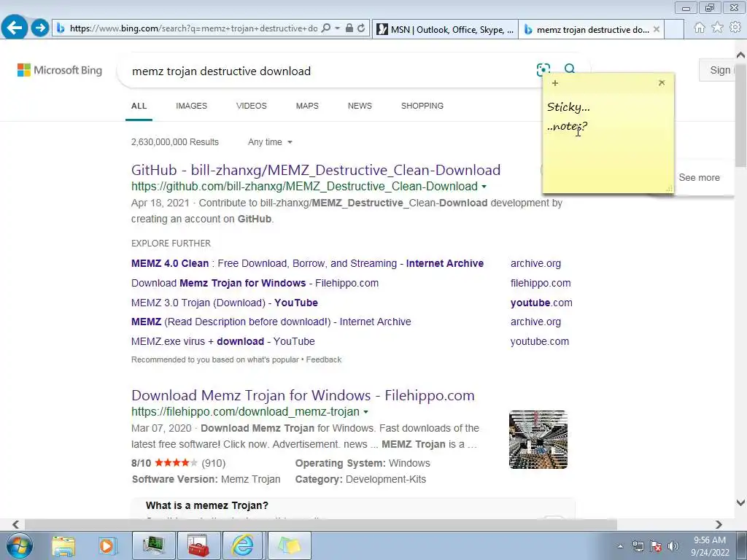The height and width of the screenshot is (560, 747).
Task: Switch to the VIDEOS tab
Action: (252, 106)
